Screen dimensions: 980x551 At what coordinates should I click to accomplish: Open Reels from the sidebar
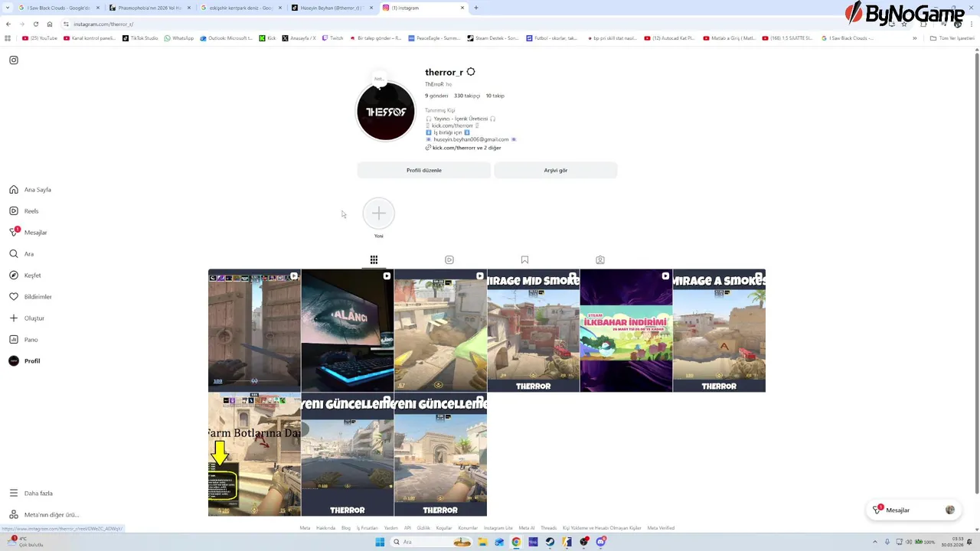pyautogui.click(x=24, y=211)
